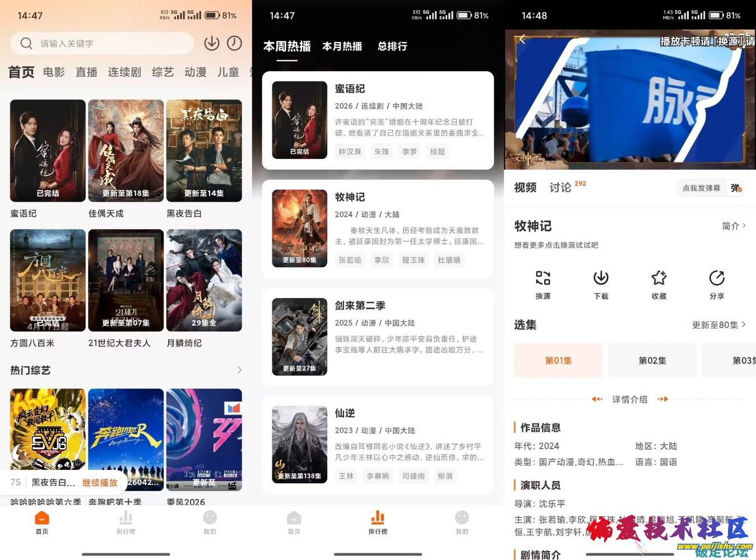Open the 方圆八百米 poster thumbnail

pyautogui.click(x=48, y=280)
